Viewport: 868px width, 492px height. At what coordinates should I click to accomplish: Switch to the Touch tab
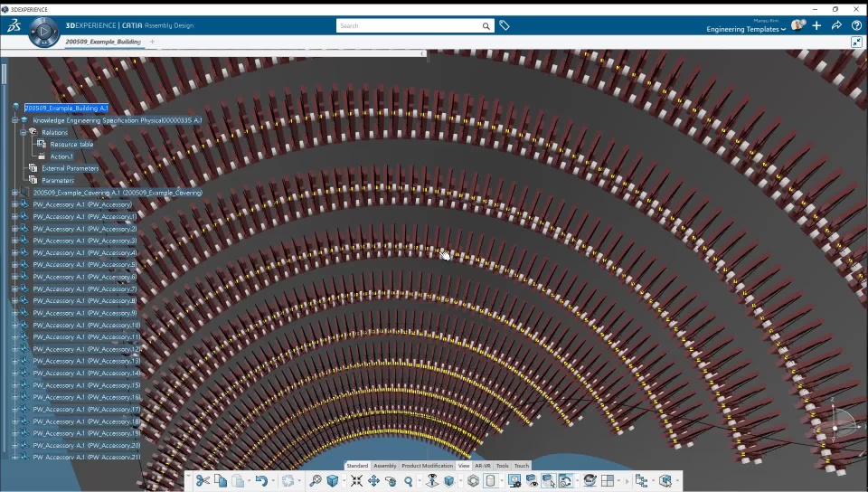(522, 466)
